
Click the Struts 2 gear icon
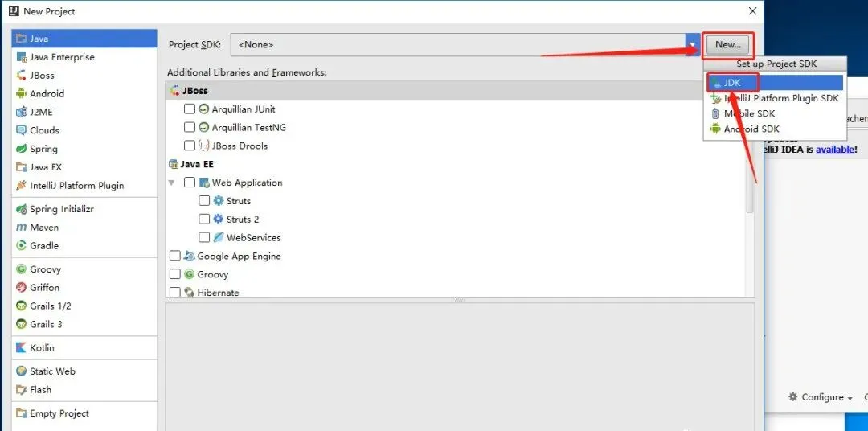click(219, 219)
